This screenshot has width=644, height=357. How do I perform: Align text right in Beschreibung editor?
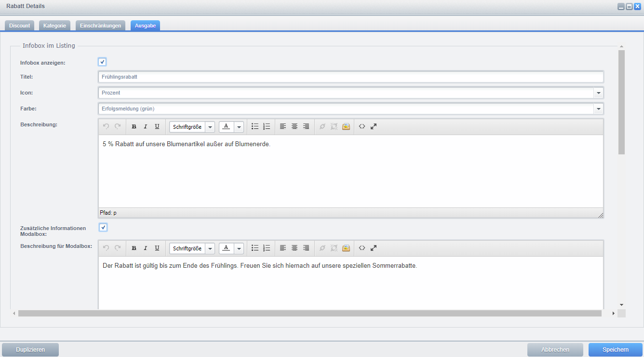click(x=306, y=126)
